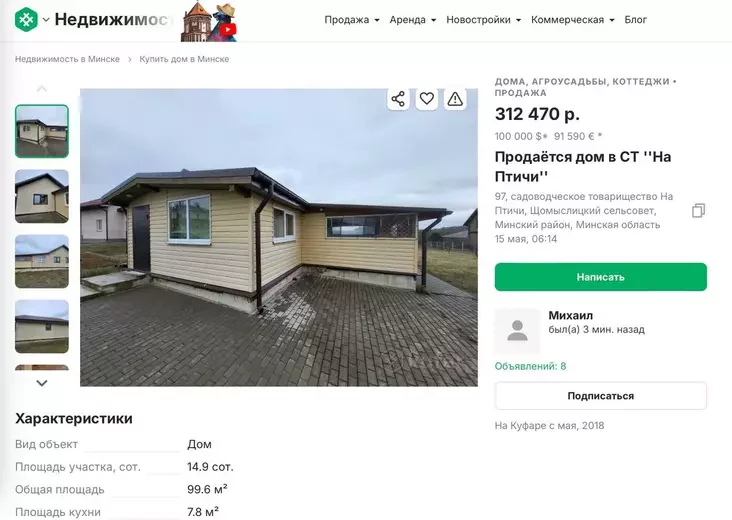The height and width of the screenshot is (520, 732).
Task: Click the green Kufar logo icon
Action: click(26, 20)
